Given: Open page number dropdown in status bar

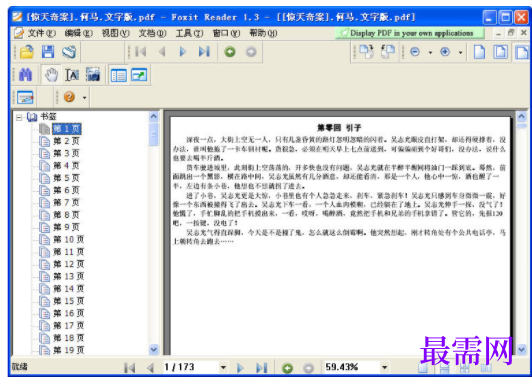Looking at the screenshot, I should point(223,367).
